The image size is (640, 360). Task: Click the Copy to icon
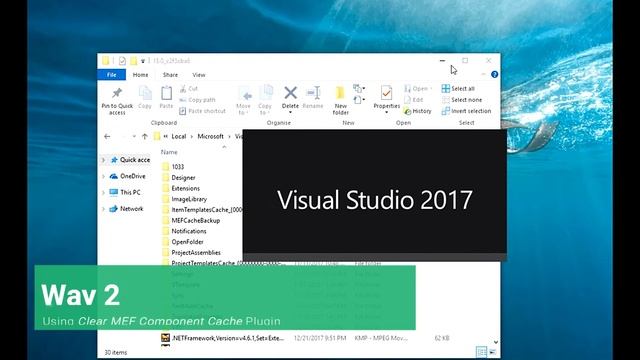[266, 93]
